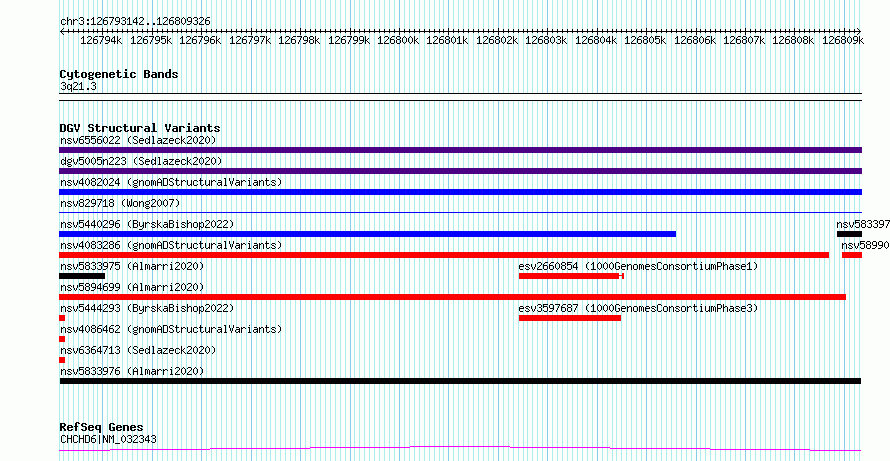
Task: Click the nsv4082024 (gnomADStructuralVariants) label
Action: (171, 182)
